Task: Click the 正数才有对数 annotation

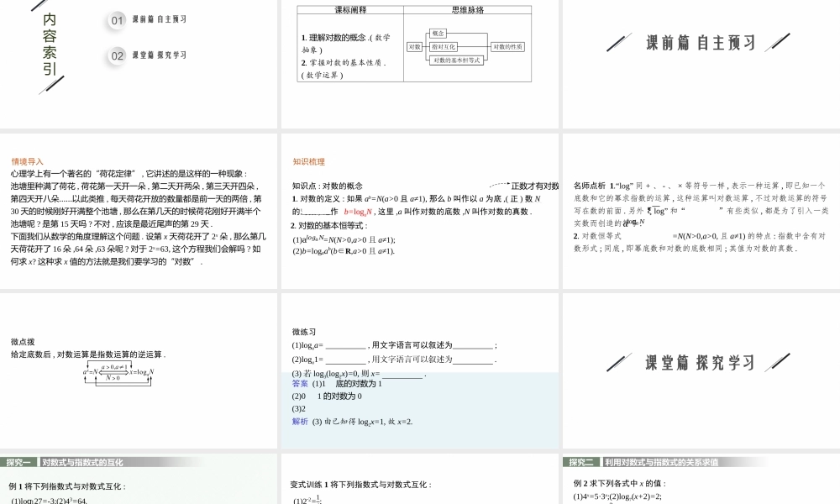Action: tap(534, 186)
